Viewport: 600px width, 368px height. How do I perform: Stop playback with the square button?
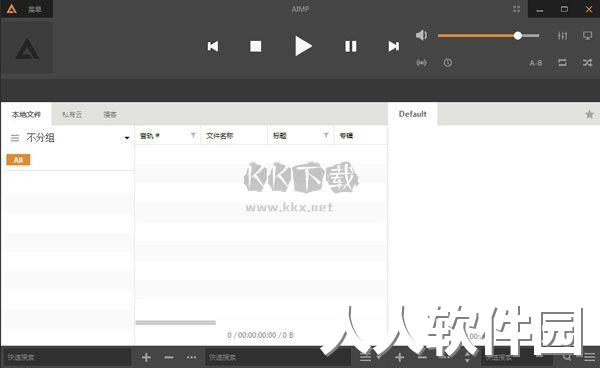tap(256, 46)
